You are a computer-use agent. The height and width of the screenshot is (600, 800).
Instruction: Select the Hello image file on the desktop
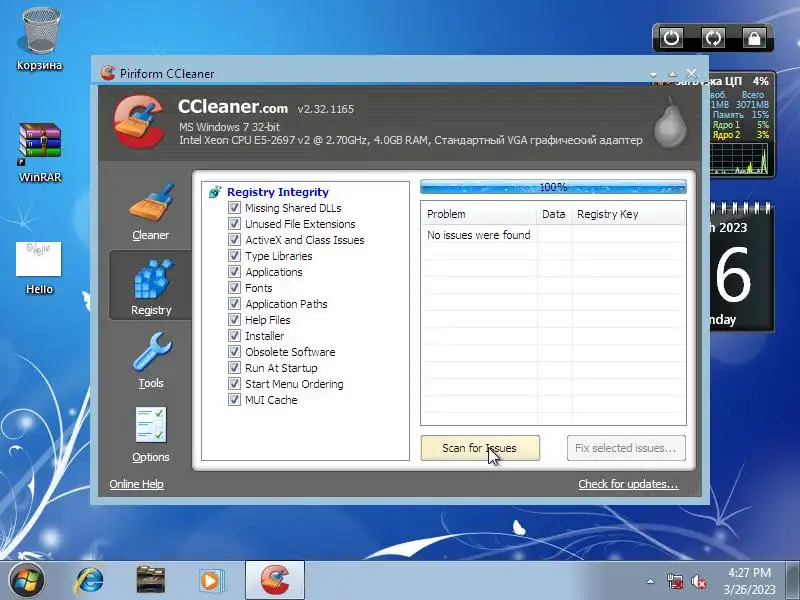39,268
